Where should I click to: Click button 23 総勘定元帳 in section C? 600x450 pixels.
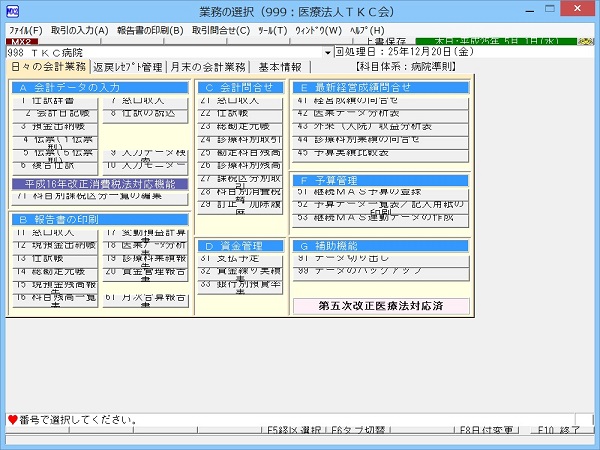(x=240, y=129)
